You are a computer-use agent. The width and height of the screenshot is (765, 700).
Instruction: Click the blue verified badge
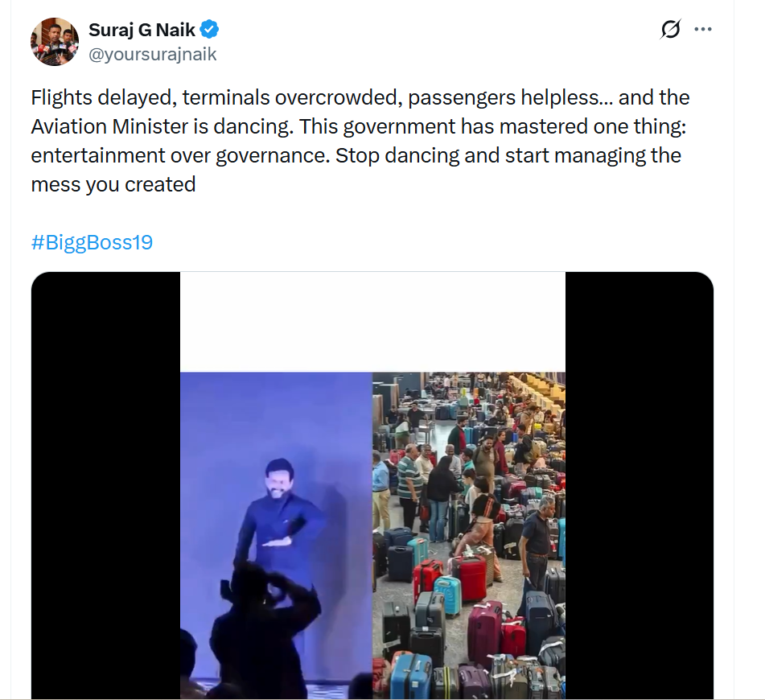click(210, 31)
